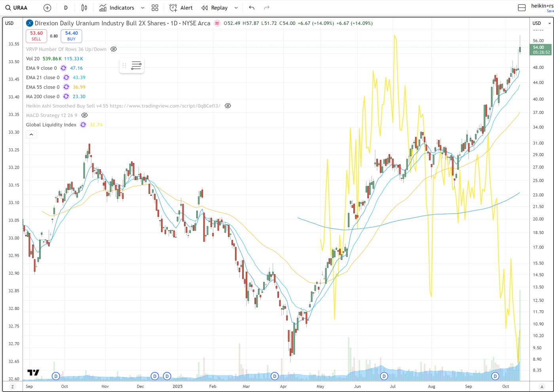Expand the favorite indicators dropdown arrow

click(x=142, y=8)
